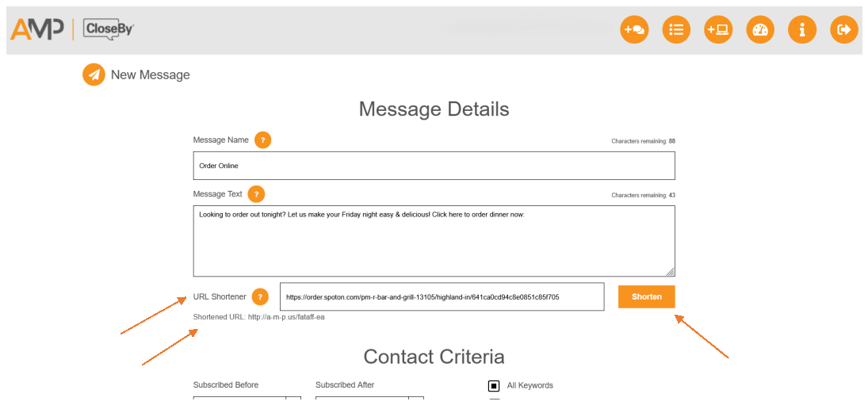868x409 pixels.
Task: Click the add laptop device icon
Action: point(718,30)
